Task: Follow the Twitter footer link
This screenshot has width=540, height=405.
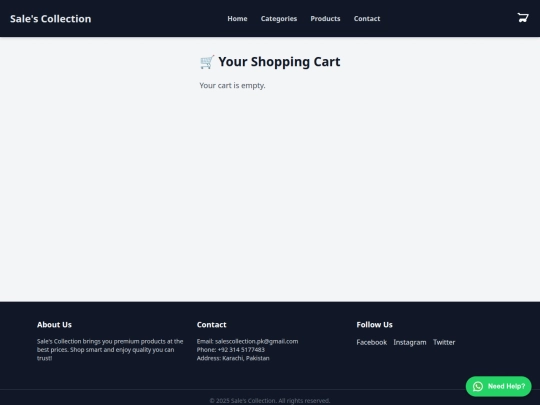Action: [x=444, y=342]
